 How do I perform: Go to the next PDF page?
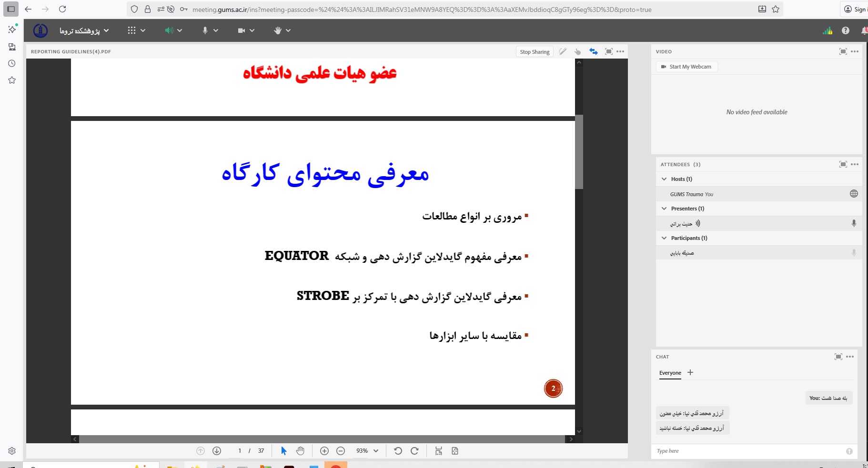click(x=217, y=451)
